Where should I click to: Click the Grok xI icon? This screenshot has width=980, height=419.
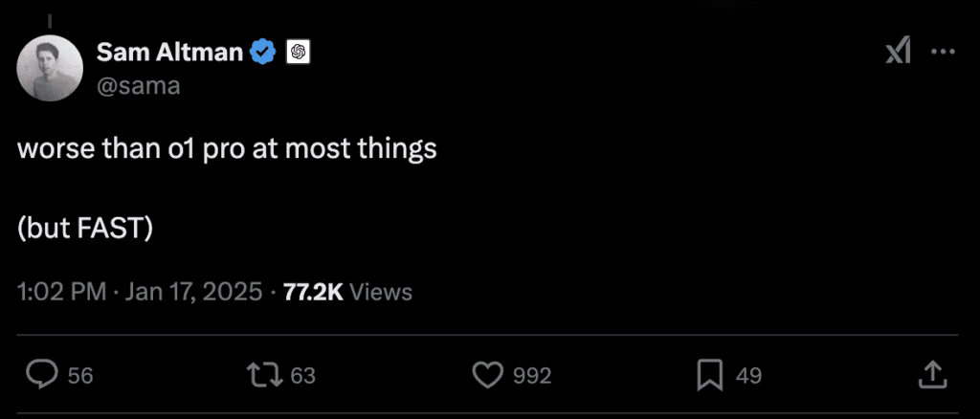coord(898,53)
